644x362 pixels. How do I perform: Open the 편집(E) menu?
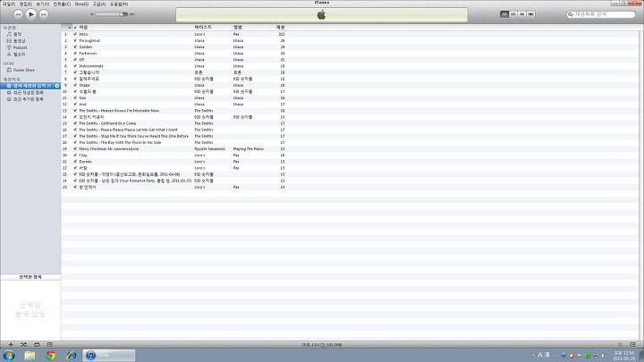pos(25,4)
